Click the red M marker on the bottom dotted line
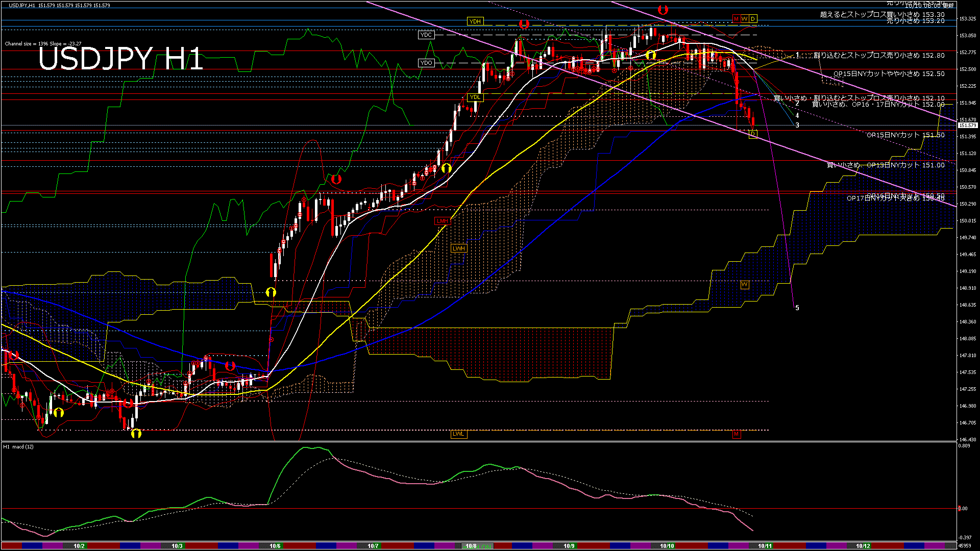This screenshot has height=551, width=980. coord(736,434)
